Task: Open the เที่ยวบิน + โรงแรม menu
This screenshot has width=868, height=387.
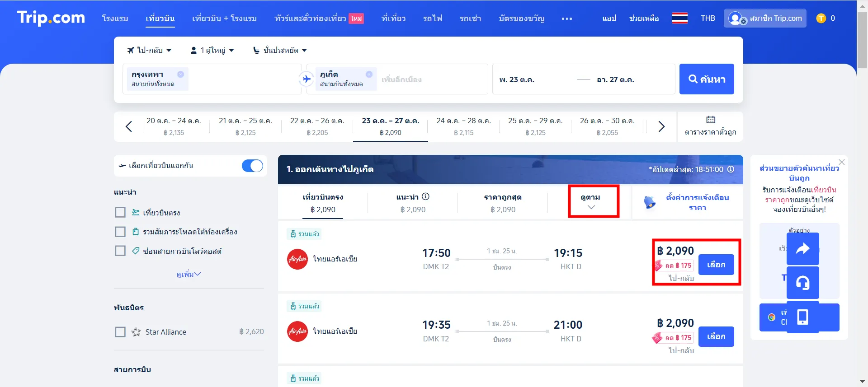Action: point(224,19)
